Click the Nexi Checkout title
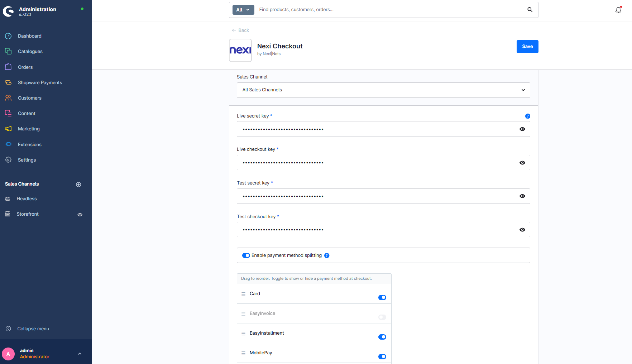Screen dimensions: 632x364 click(x=280, y=46)
